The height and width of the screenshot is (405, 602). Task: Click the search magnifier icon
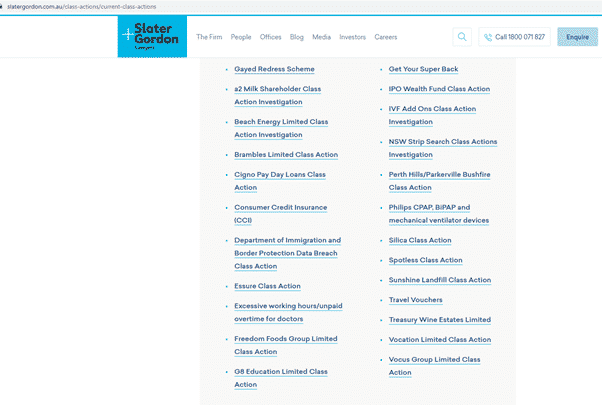pos(462,37)
